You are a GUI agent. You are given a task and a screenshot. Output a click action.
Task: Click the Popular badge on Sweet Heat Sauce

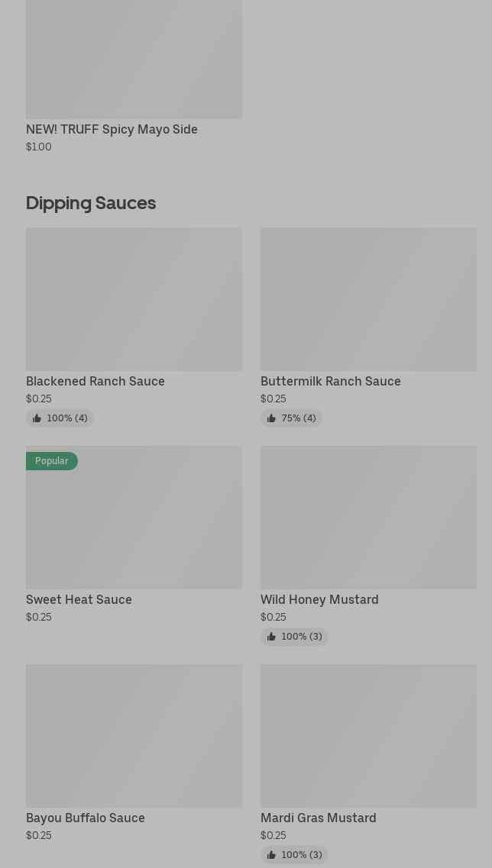tap(51, 461)
